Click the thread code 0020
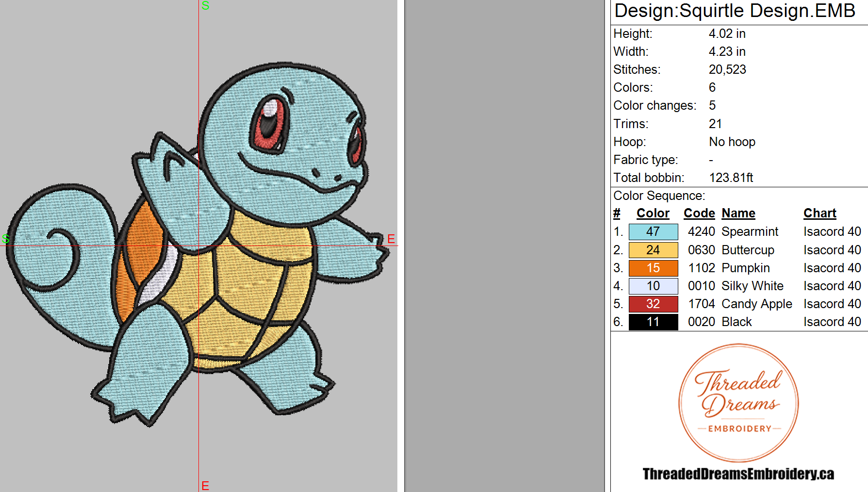This screenshot has height=492, width=868. click(702, 322)
